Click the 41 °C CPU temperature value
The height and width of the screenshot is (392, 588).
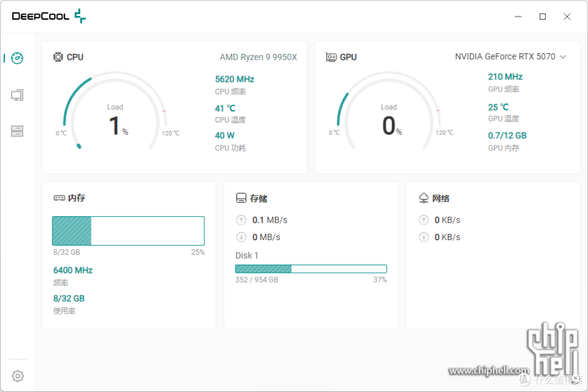coord(225,108)
